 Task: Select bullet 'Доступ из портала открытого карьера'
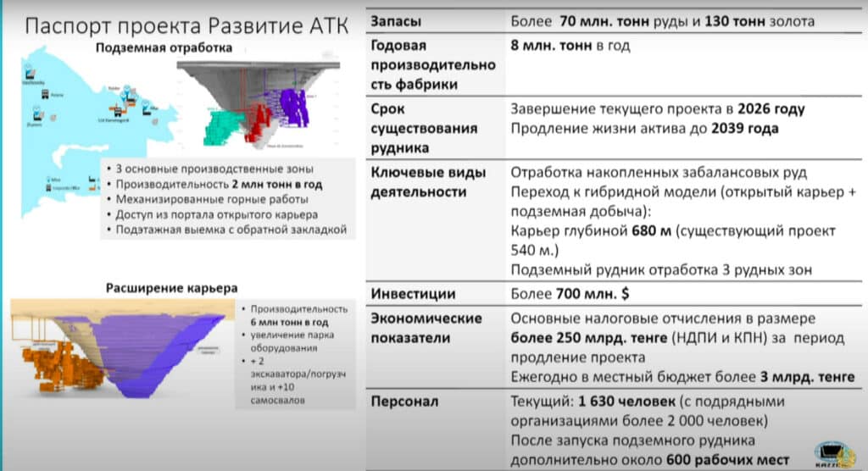[216, 214]
